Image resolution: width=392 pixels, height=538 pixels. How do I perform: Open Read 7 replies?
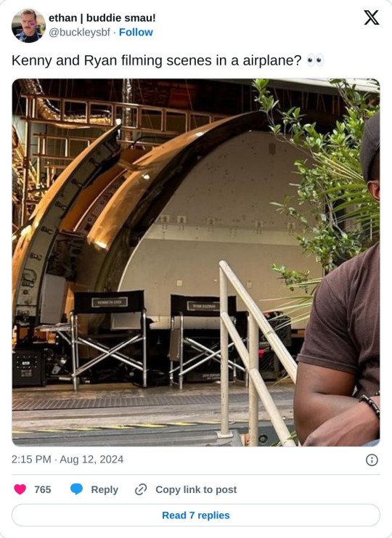pos(196,515)
